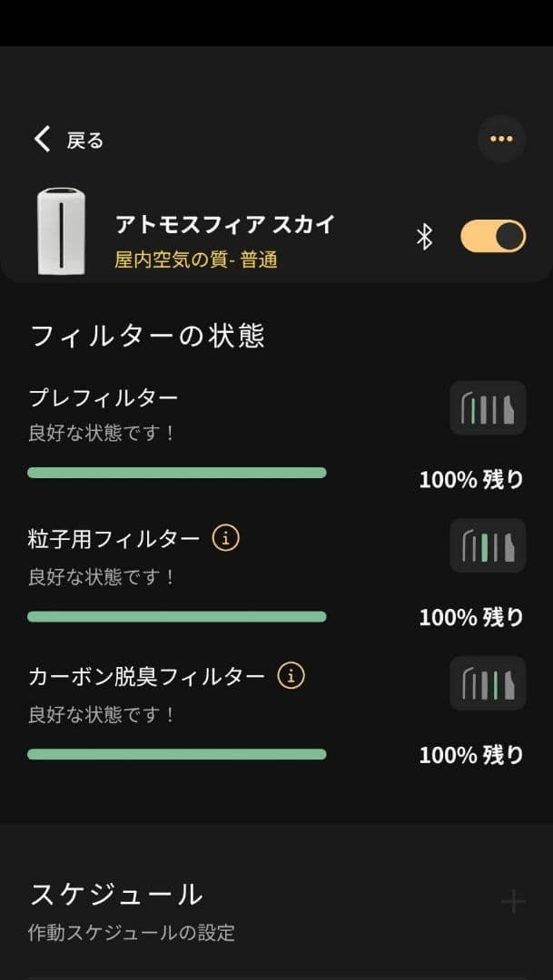Show info for カーボン脱臭フィルター
Viewport: 553px width, 980px height.
click(291, 676)
